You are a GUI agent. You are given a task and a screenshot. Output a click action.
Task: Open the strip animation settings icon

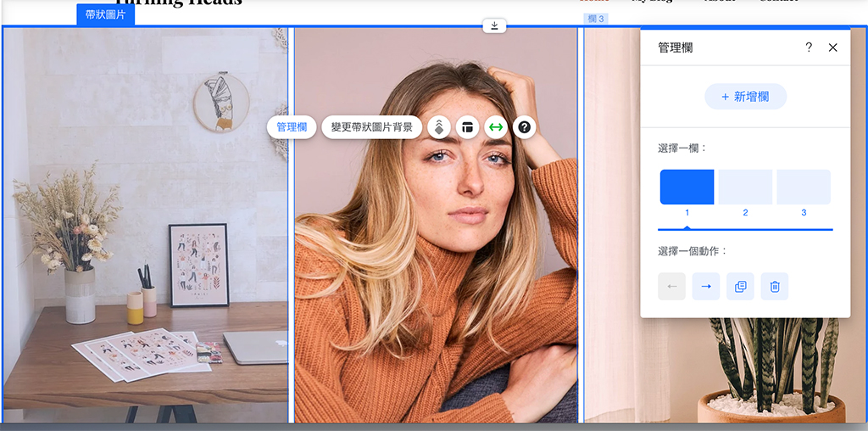tap(439, 127)
